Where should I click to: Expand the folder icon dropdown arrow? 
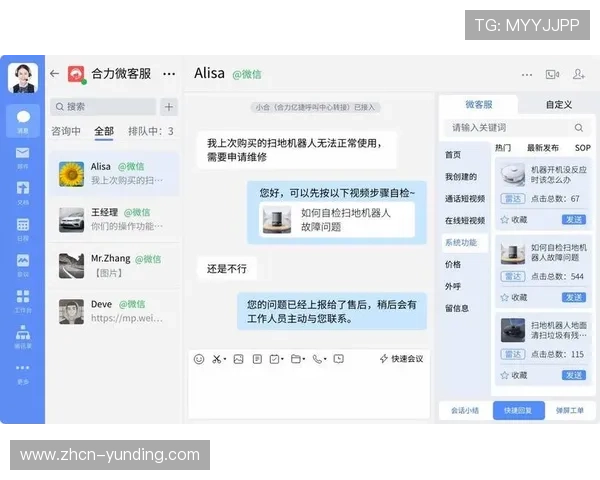pyautogui.click(x=304, y=359)
